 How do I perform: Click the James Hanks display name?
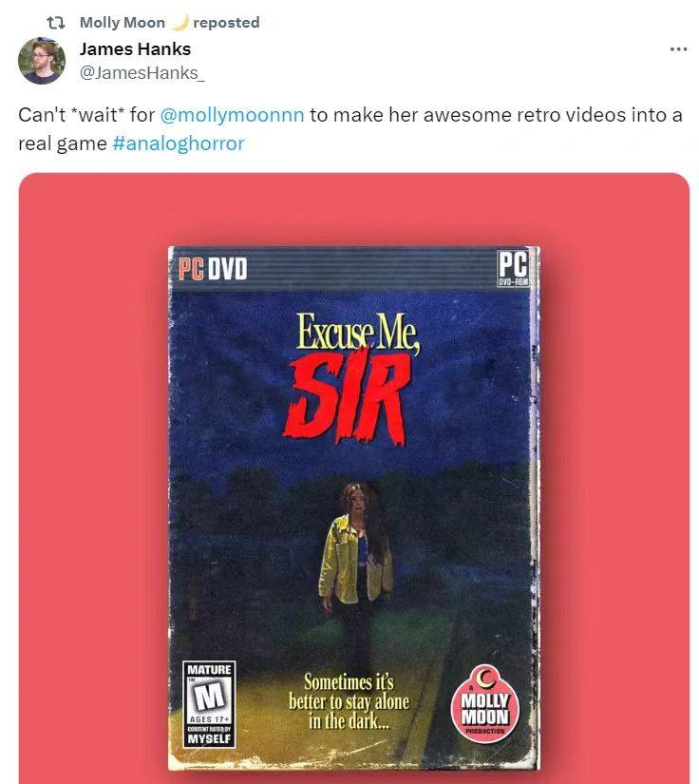tap(135, 49)
